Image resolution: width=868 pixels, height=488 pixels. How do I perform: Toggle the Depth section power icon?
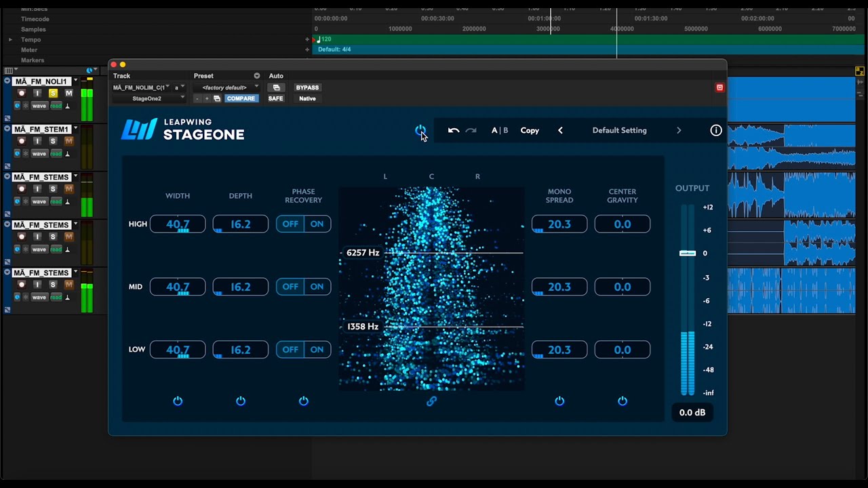pos(241,401)
